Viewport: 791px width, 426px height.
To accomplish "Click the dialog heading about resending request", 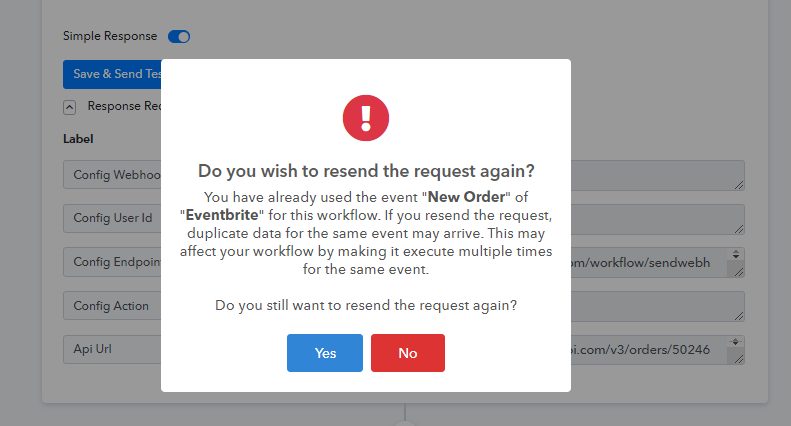I will coord(366,171).
